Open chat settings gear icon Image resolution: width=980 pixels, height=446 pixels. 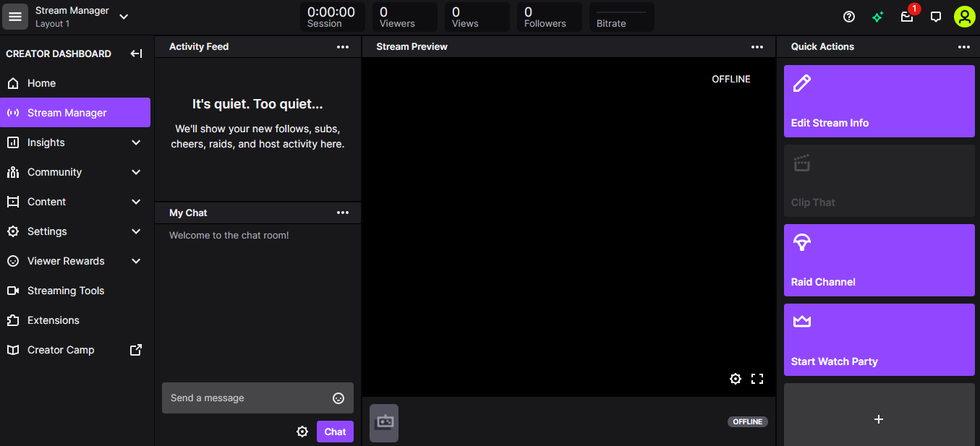[x=302, y=432]
